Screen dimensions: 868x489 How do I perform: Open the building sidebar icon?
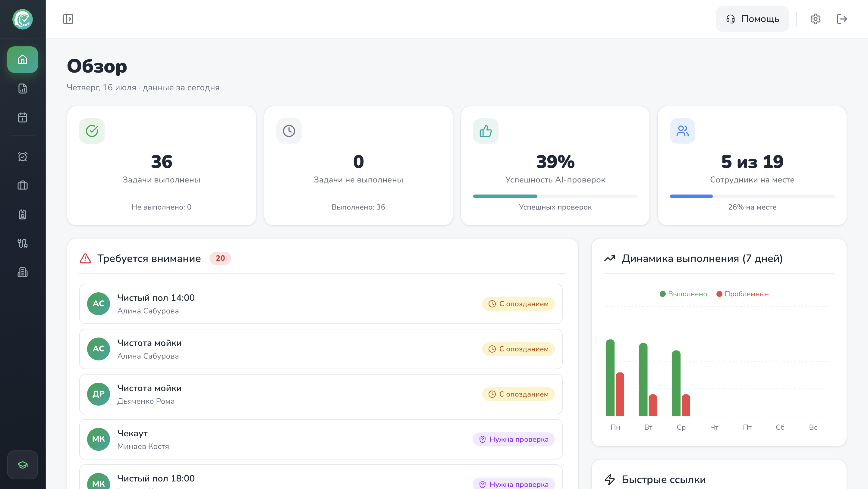[x=23, y=272]
